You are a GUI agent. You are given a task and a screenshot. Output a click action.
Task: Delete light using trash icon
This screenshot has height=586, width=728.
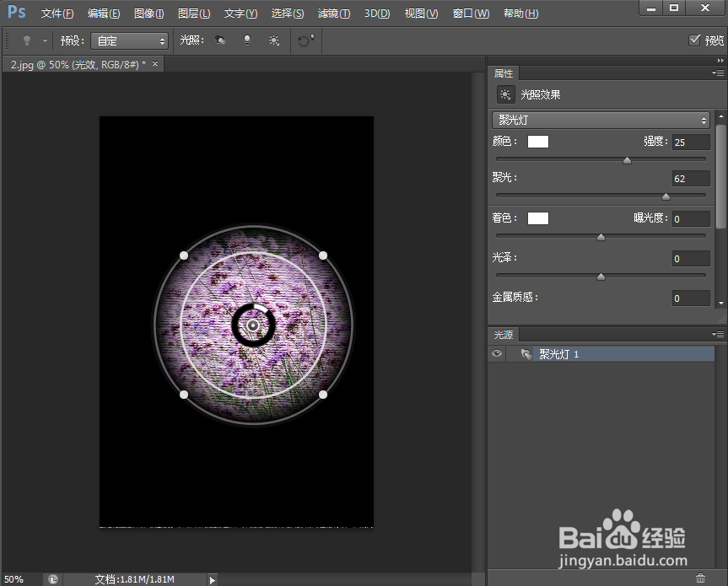pos(701,578)
